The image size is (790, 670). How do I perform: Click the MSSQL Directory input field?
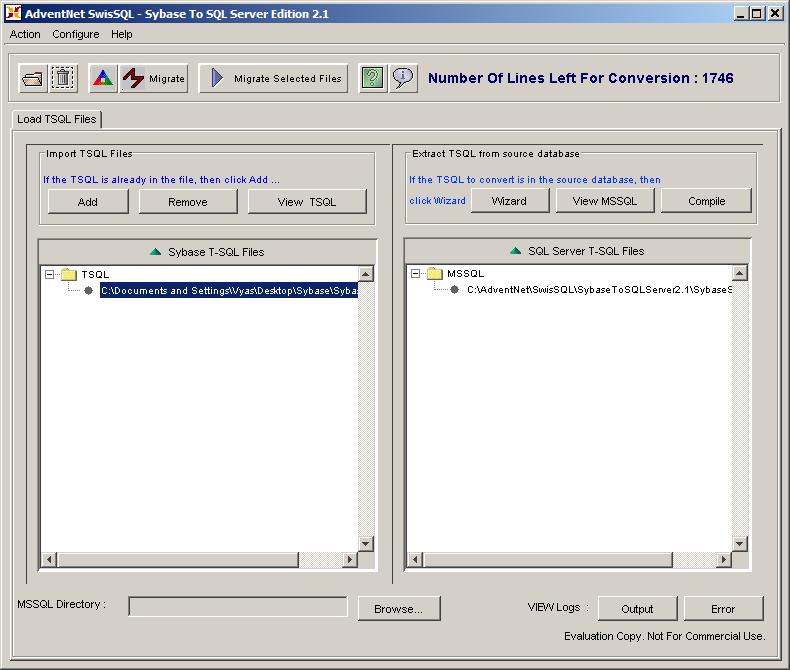[x=238, y=607]
